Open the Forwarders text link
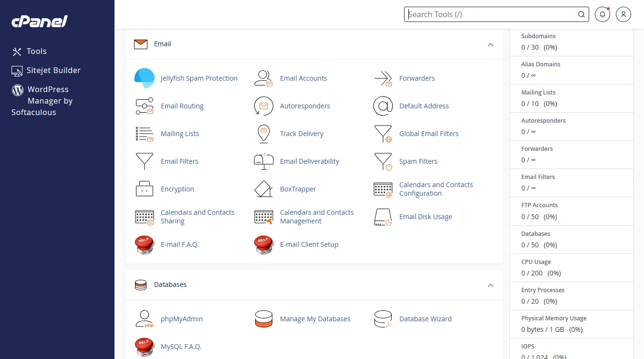Screen dimensions: 644x359 (x=417, y=78)
